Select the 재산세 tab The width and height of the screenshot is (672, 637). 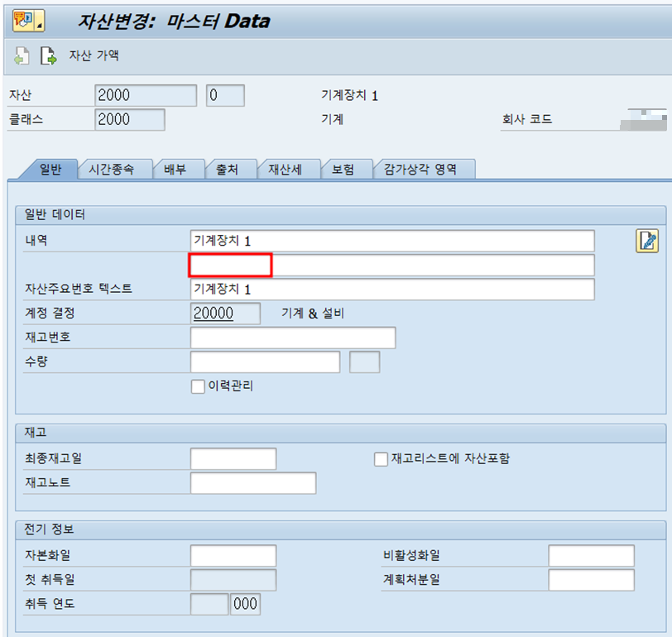[285, 170]
